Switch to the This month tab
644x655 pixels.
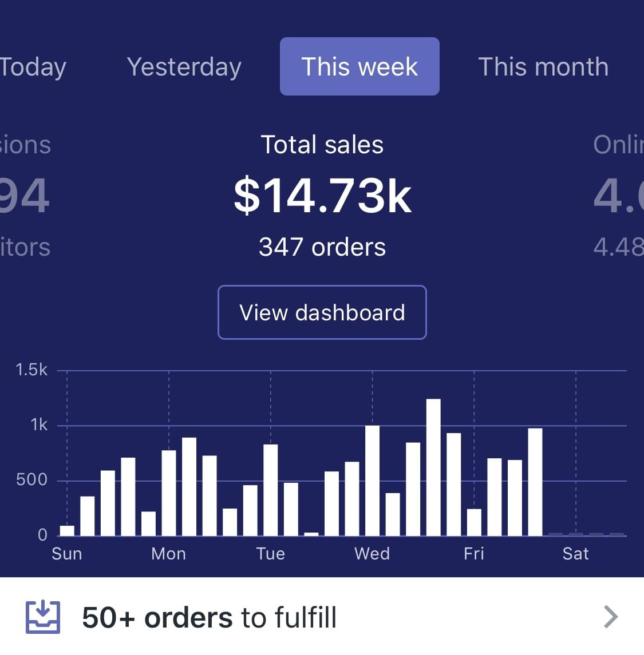pyautogui.click(x=543, y=67)
